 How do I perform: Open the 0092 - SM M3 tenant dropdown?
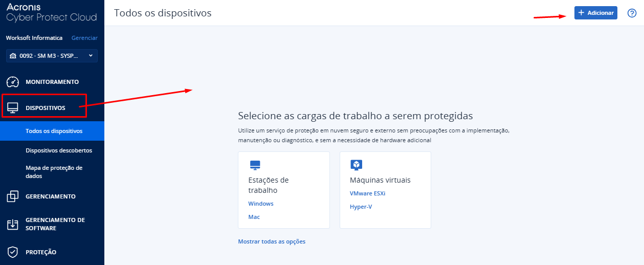(52, 56)
